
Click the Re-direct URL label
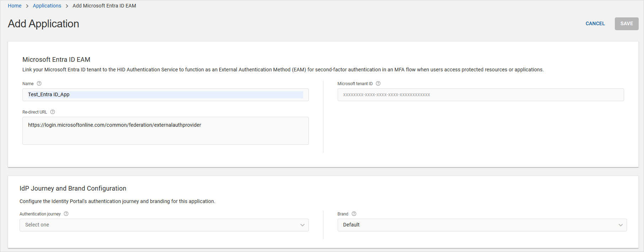click(34, 112)
